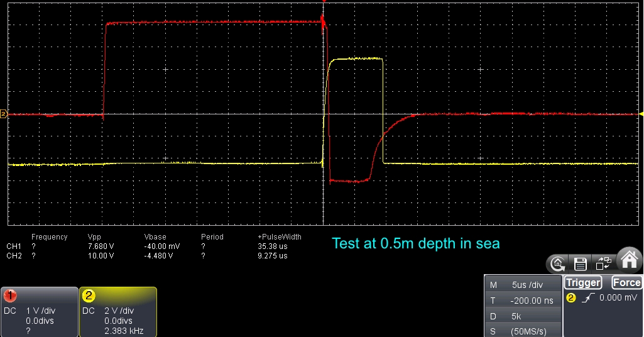644x337 pixels.
Task: Click the channel 2 ground level marker
Action: click(x=4, y=114)
